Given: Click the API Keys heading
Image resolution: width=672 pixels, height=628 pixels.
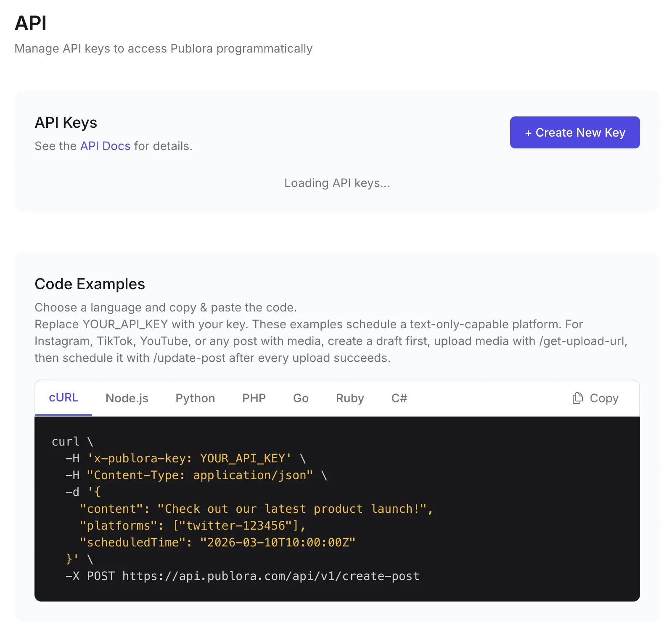Looking at the screenshot, I should [66, 122].
